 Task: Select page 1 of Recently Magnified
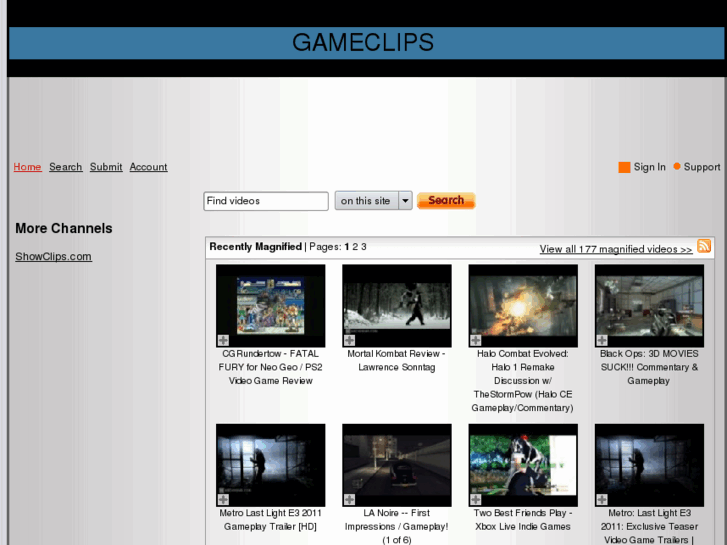tap(346, 247)
